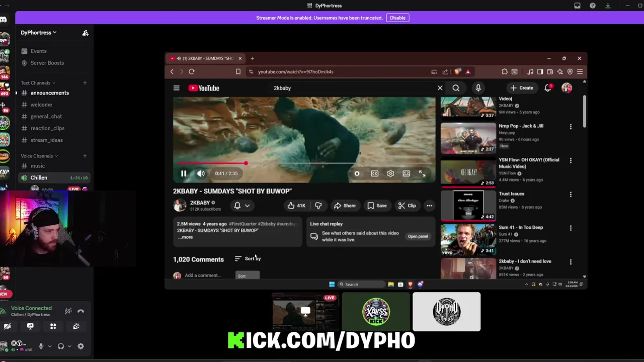
Task: Switch player to theater mode
Action: [406, 173]
